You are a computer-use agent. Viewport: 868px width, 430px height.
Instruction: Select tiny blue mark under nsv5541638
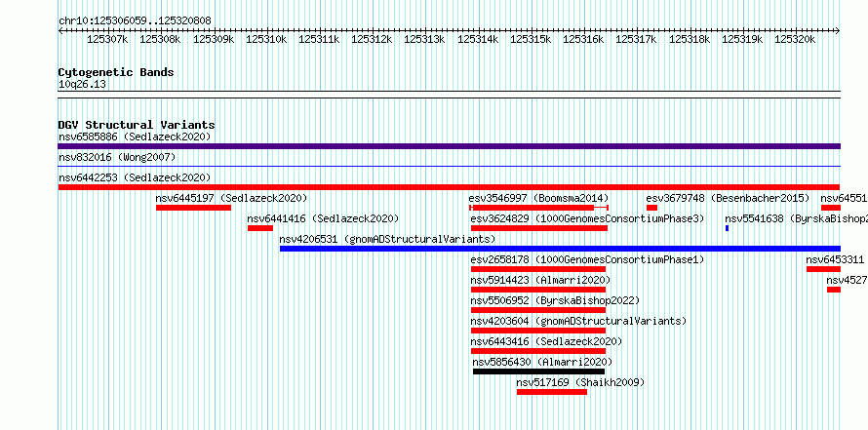[727, 228]
